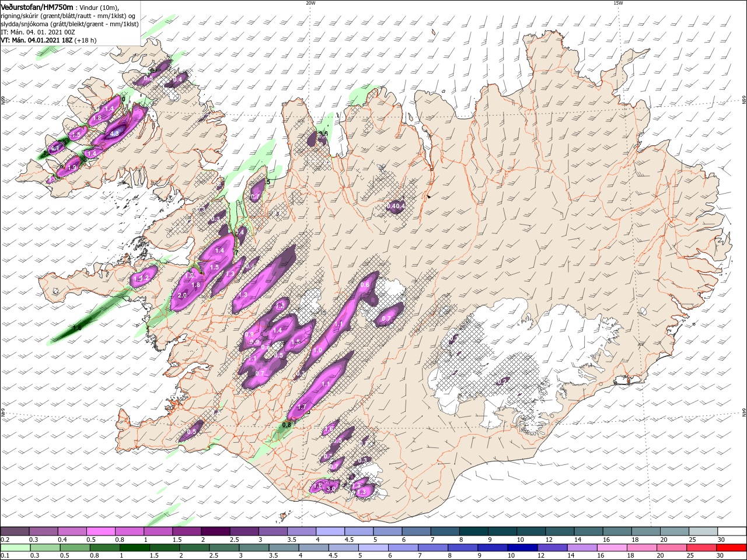The image size is (747, 560).
Task: Click the 20W longitude label on the top edge
Action: tap(310, 3)
